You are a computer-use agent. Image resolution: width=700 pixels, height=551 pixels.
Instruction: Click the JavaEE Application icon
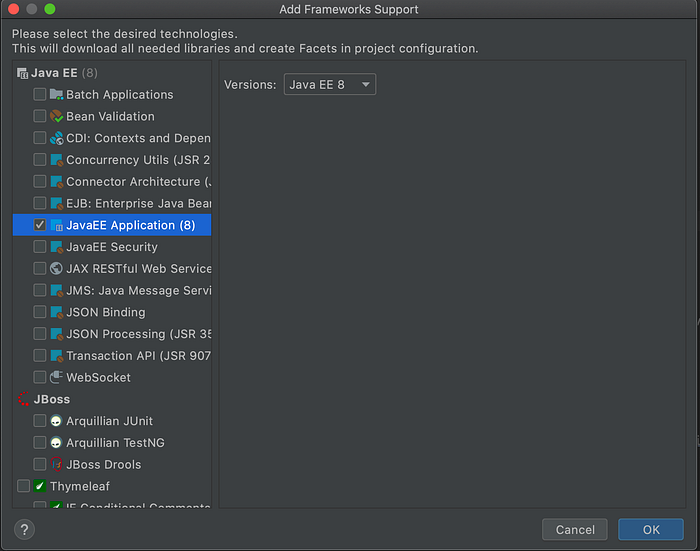[x=56, y=225]
